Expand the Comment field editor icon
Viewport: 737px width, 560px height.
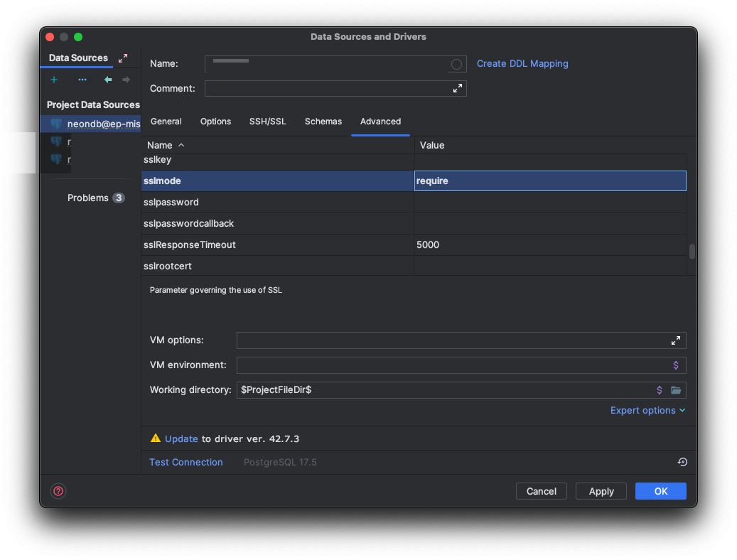pyautogui.click(x=457, y=88)
